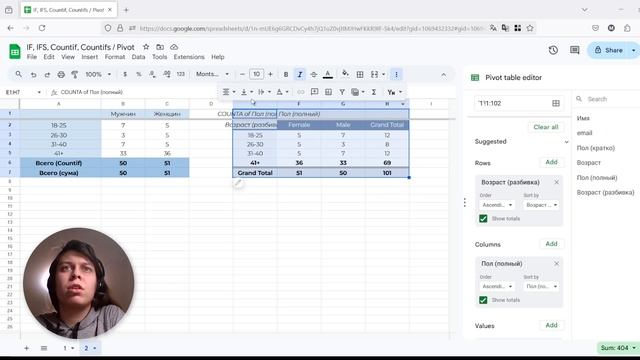Viewport: 640px width, 360px height.
Task: Insert a comment via toolbar icon
Action: pyautogui.click(x=314, y=92)
